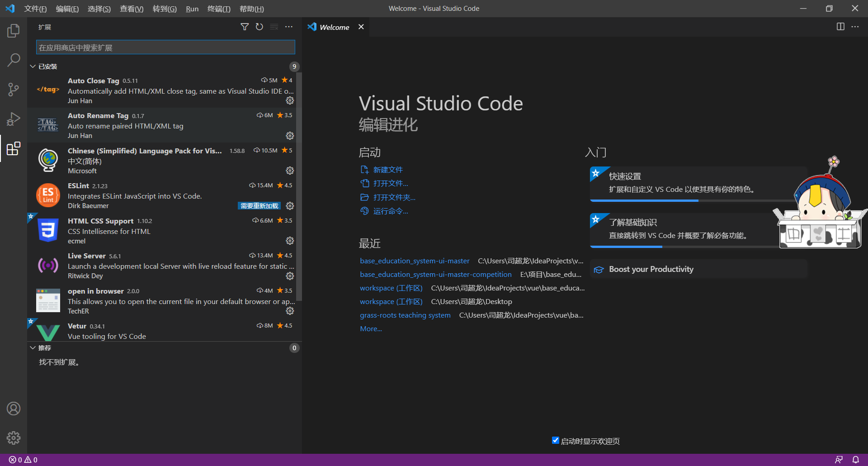Open the File menu
This screenshot has height=466, width=868.
(35, 9)
